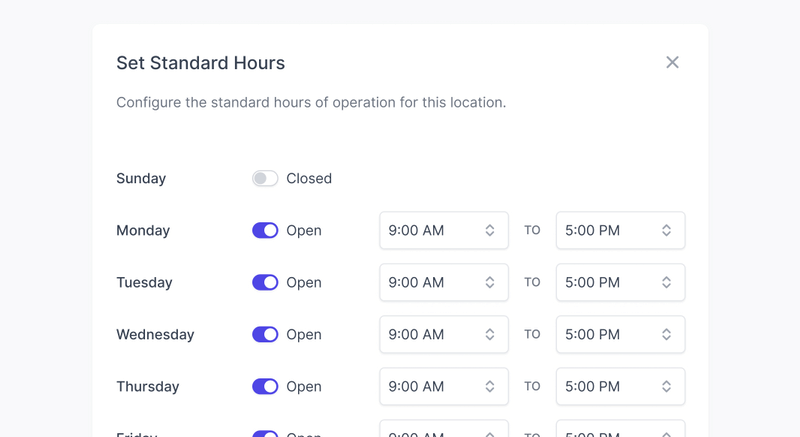Close the Set Standard Hours dialog
The height and width of the screenshot is (437, 800).
672,62
